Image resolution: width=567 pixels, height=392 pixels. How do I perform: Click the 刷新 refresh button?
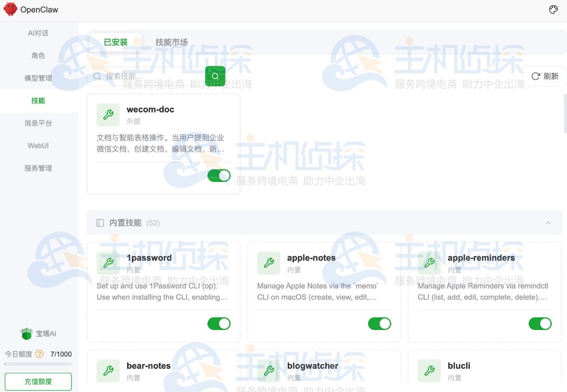(x=545, y=76)
